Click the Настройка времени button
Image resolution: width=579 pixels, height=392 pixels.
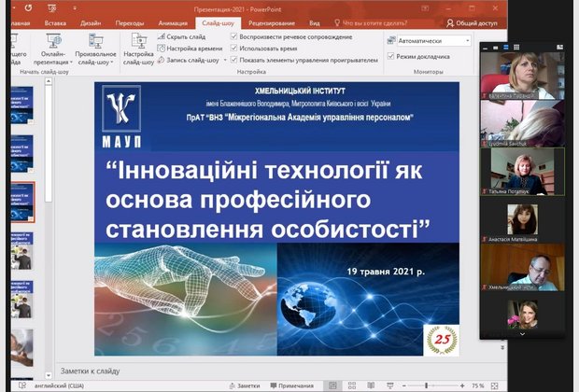coord(190,49)
